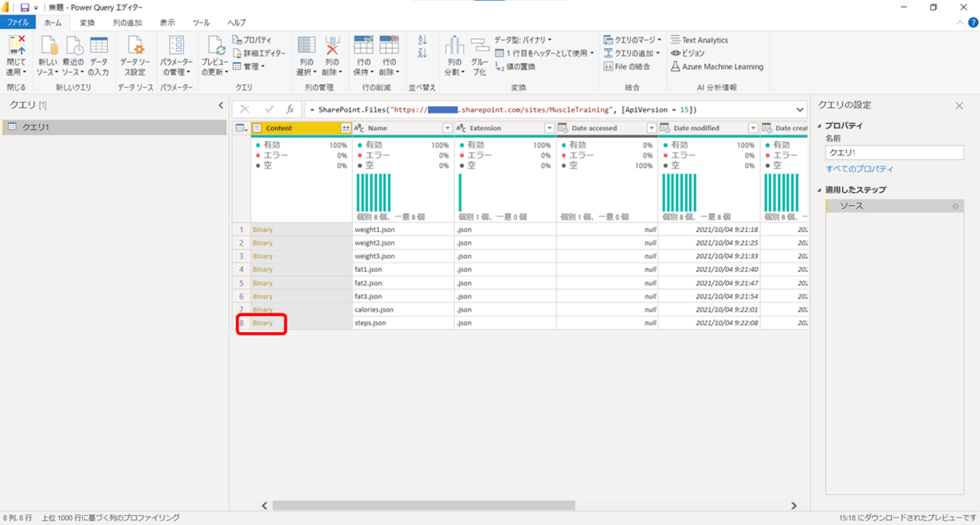This screenshot has width=980, height=525.
Task: Open Recent Sources (最近のソース) button
Action: click(73, 56)
